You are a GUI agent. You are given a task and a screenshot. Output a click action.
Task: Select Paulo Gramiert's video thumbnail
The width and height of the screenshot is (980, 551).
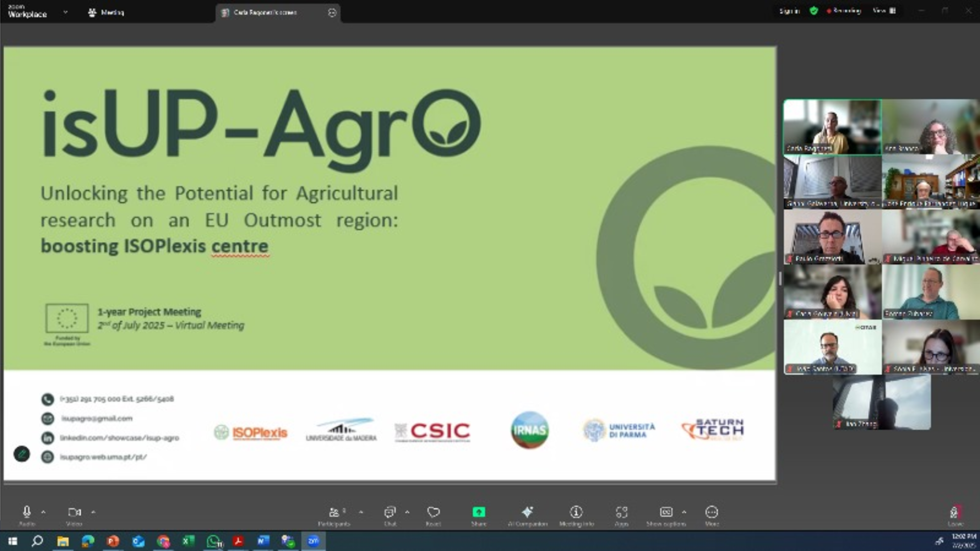click(832, 237)
